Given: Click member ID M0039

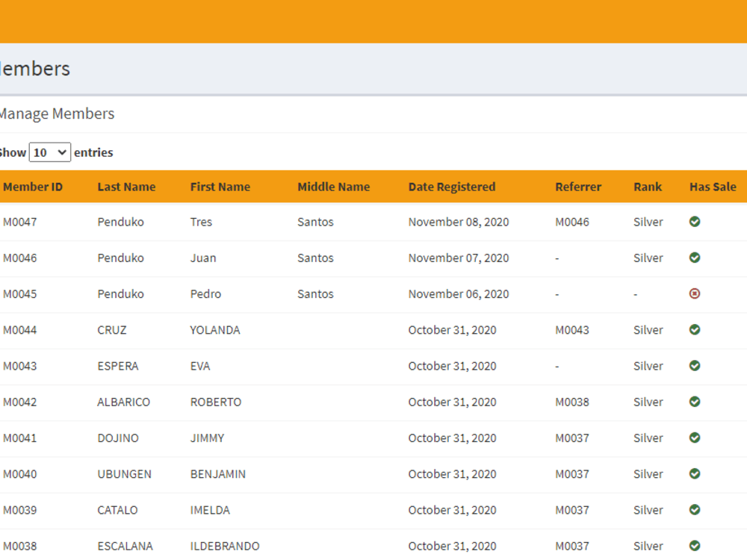Looking at the screenshot, I should (20, 510).
